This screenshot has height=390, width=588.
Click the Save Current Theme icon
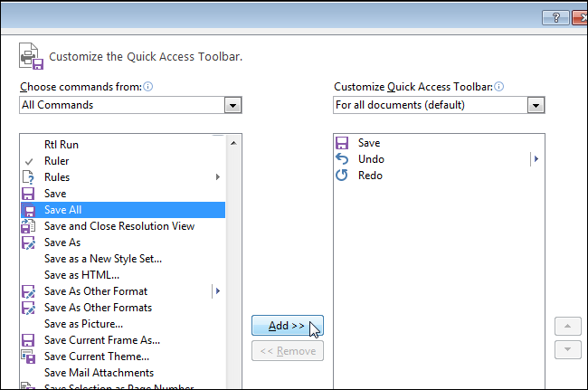pyautogui.click(x=28, y=357)
